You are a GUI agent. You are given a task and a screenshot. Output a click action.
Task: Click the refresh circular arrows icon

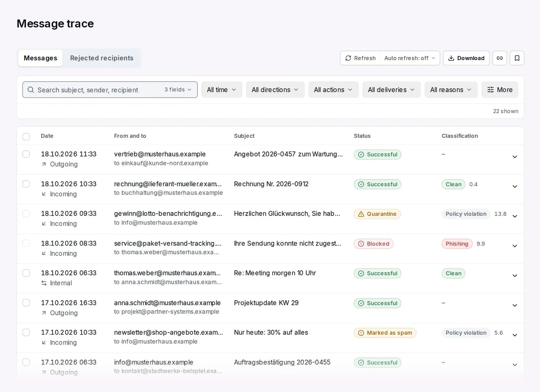click(348, 58)
